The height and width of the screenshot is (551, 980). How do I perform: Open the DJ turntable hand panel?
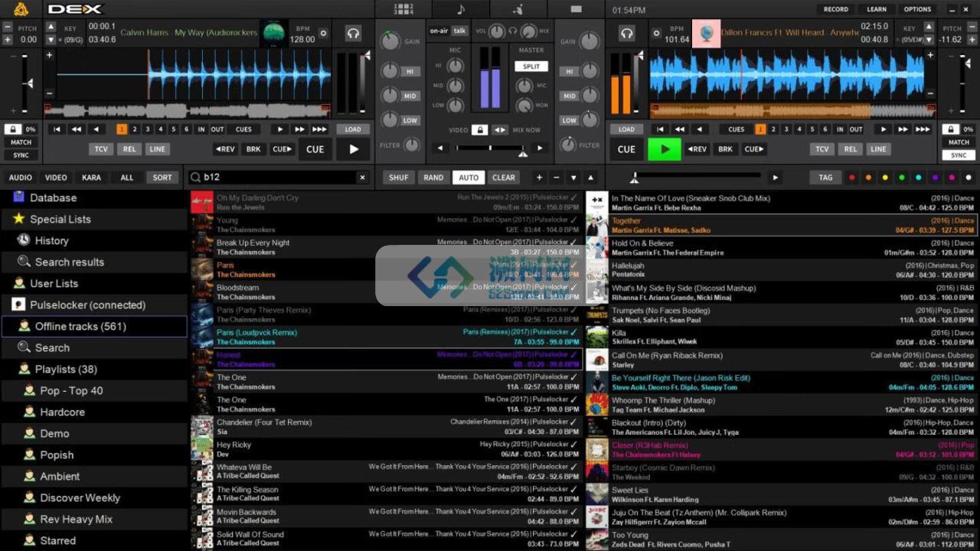518,9
